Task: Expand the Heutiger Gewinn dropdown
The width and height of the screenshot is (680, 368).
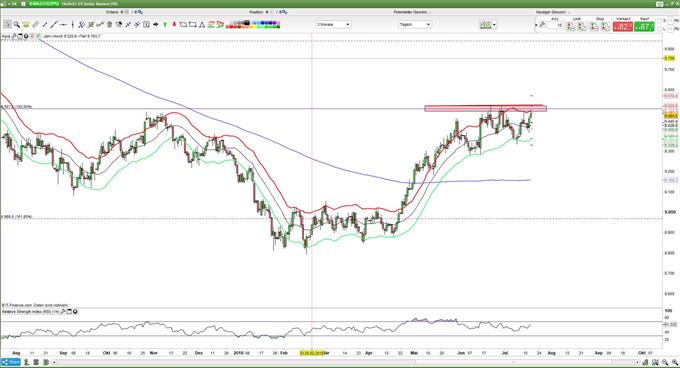Action: (569, 12)
